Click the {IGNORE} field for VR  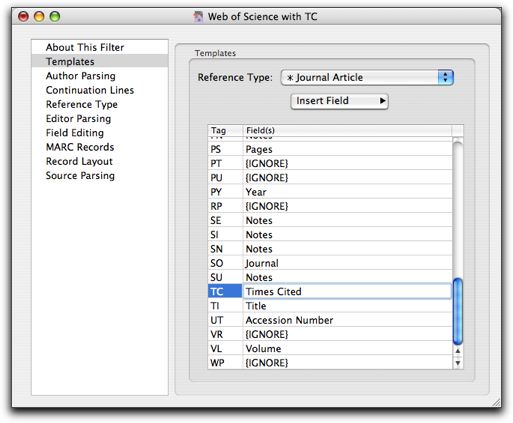pyautogui.click(x=347, y=334)
